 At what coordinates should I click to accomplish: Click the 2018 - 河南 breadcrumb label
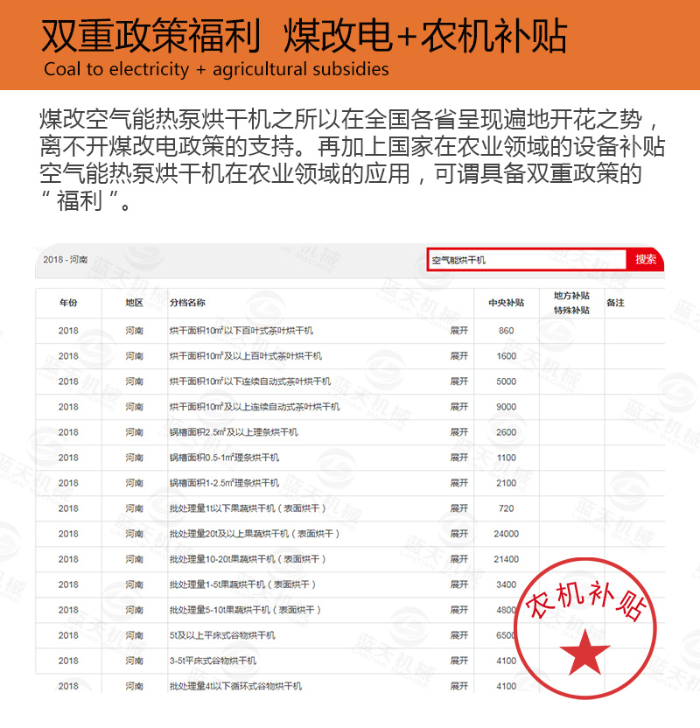[x=65, y=261]
